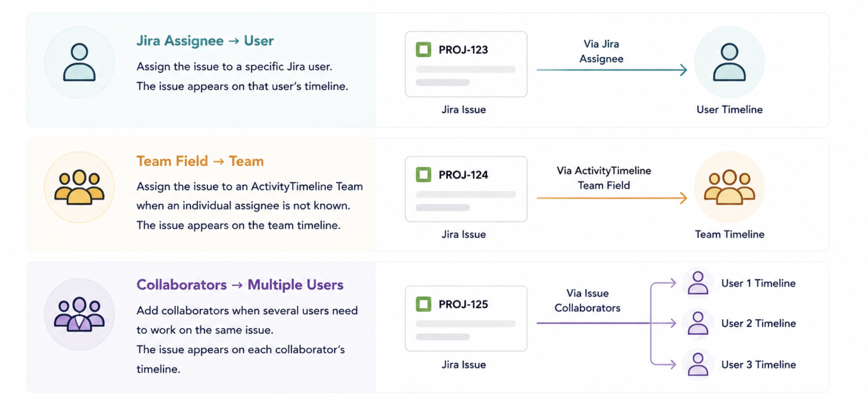Select the avatar icon next to User 2 Timeline
The image size is (868, 398).
(x=698, y=323)
